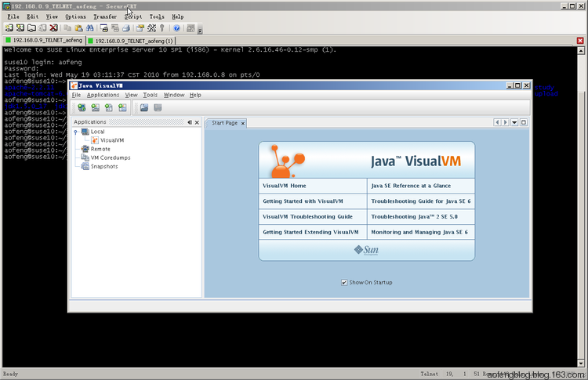Open Troubleshooting Java 2 SE 5.0 link
Viewport: 588px width, 380px height.
[x=415, y=216]
